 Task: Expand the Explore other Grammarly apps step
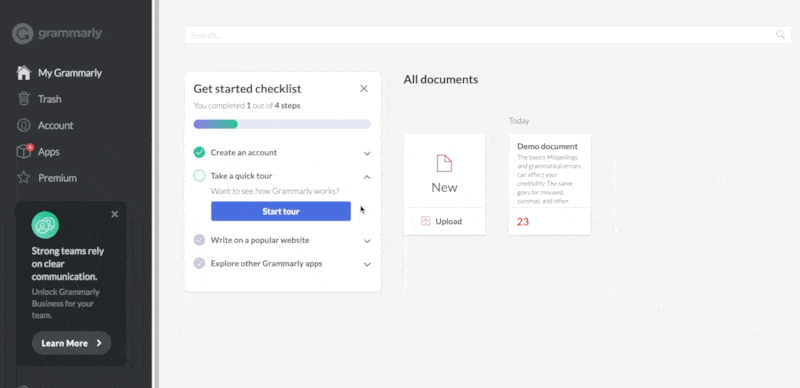367,264
